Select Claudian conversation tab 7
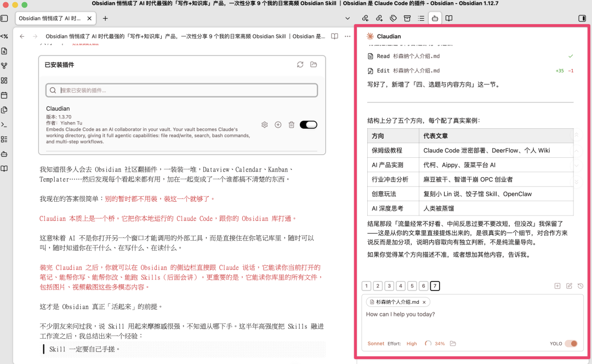Screen dimensions: 592x364 click(435, 286)
